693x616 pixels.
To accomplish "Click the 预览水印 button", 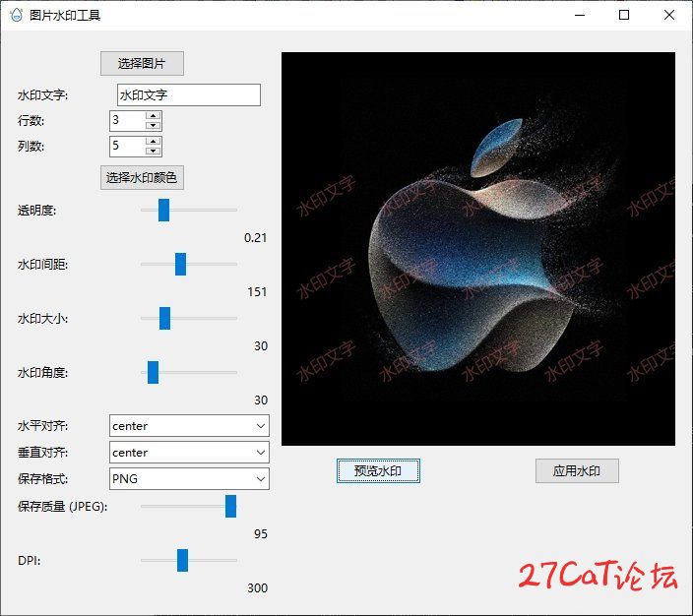I will point(378,471).
